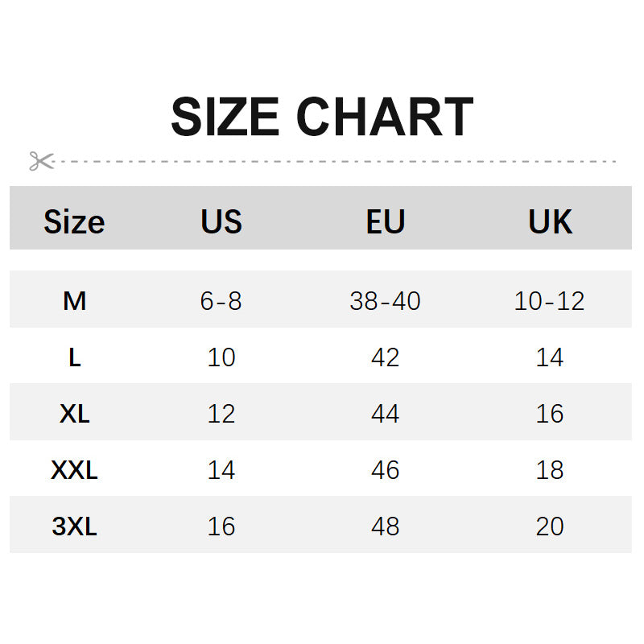The image size is (644, 644).
Task: Select the UK column header
Action: point(550,221)
